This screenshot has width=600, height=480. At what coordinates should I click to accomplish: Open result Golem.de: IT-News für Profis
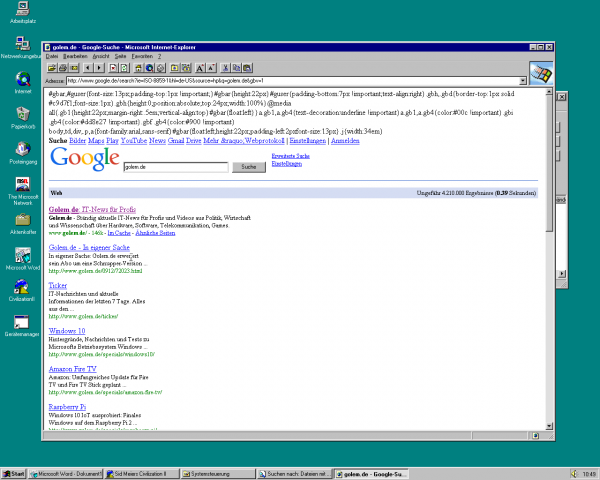tap(92, 209)
